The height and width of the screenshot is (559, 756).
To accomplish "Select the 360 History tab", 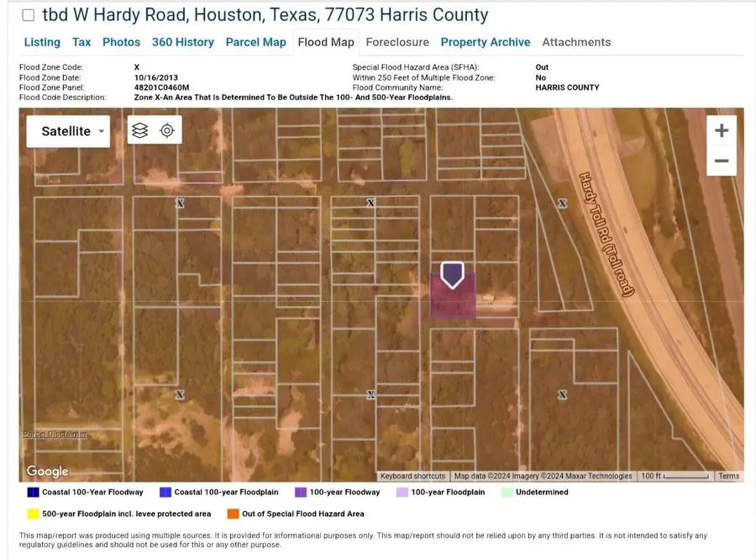I will [183, 42].
